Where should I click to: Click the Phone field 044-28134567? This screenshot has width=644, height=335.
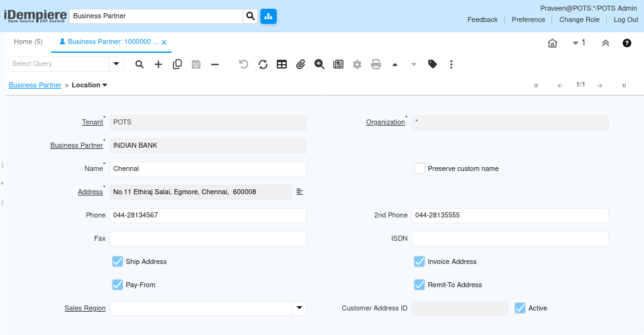(x=208, y=215)
